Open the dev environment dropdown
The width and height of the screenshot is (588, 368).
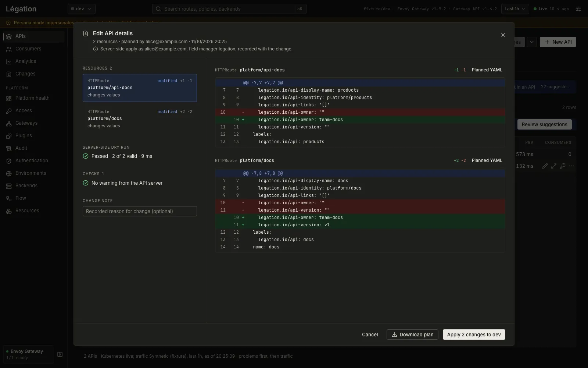point(82,9)
